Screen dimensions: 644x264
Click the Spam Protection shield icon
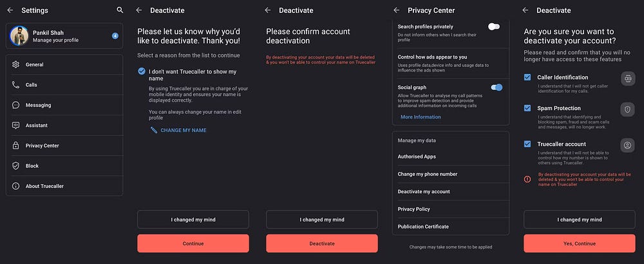pyautogui.click(x=627, y=109)
